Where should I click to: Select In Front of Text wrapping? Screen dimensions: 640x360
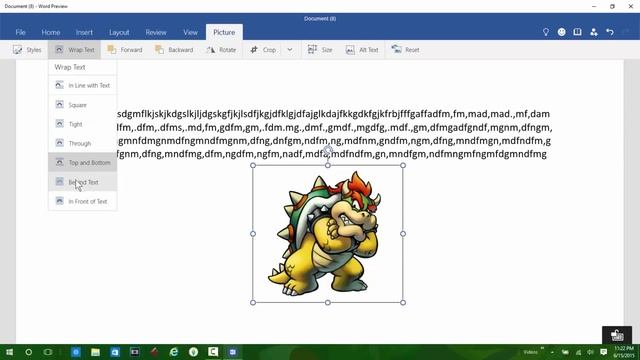click(x=82, y=201)
